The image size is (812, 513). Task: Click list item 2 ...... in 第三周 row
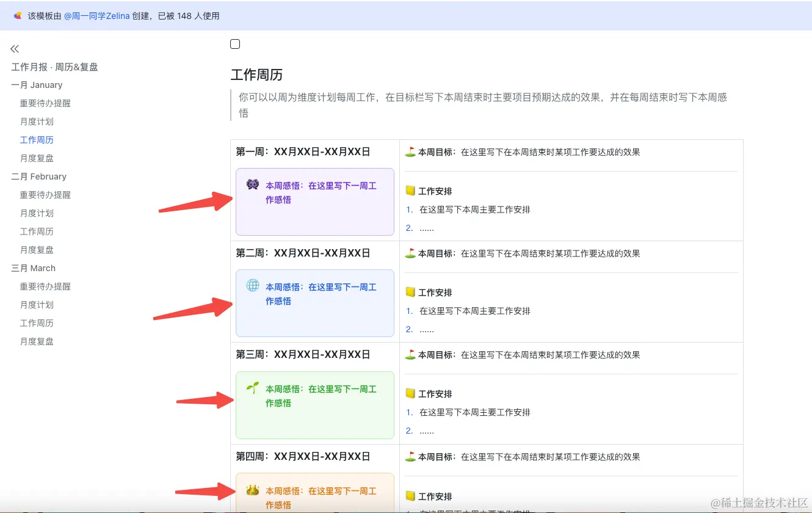coord(427,431)
